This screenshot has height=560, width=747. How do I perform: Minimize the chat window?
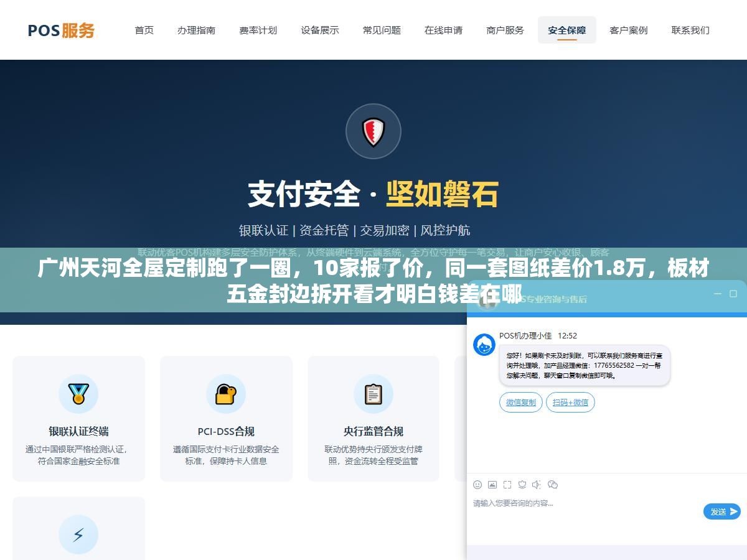pos(717,294)
